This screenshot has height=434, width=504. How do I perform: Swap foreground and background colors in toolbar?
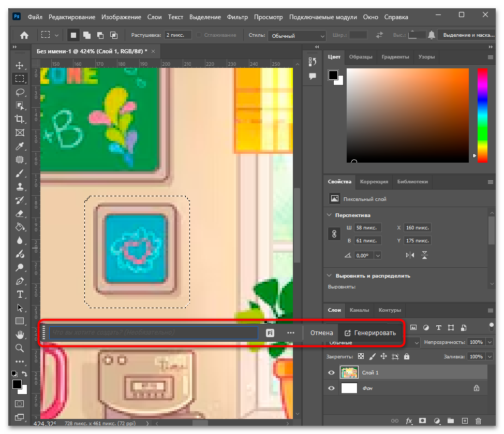[24, 373]
